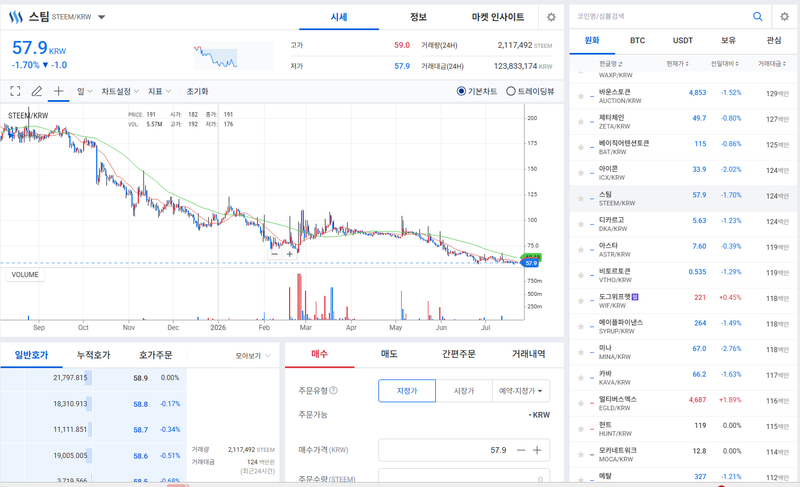Sort market list by 전일대비
This screenshot has width=800, height=487.
click(x=725, y=64)
